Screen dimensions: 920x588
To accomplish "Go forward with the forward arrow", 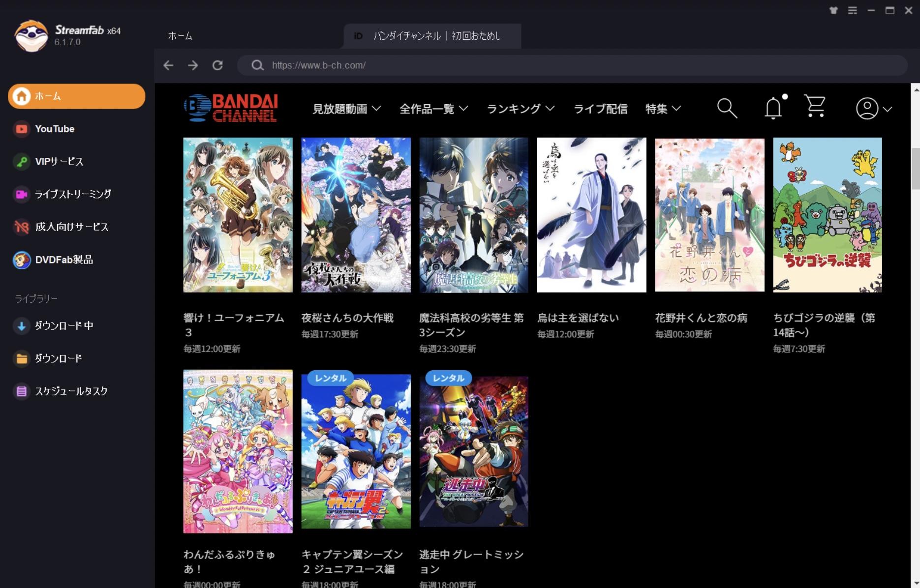I will (x=193, y=65).
